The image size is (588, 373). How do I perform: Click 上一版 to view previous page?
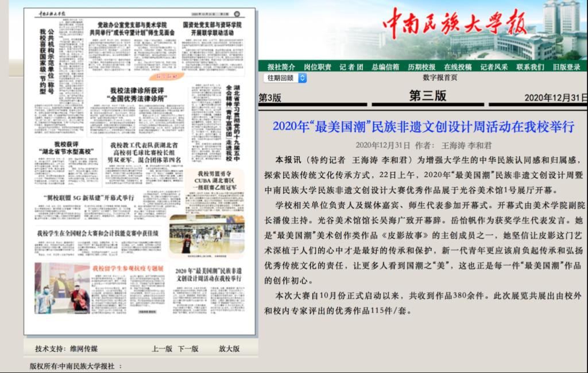[162, 348]
